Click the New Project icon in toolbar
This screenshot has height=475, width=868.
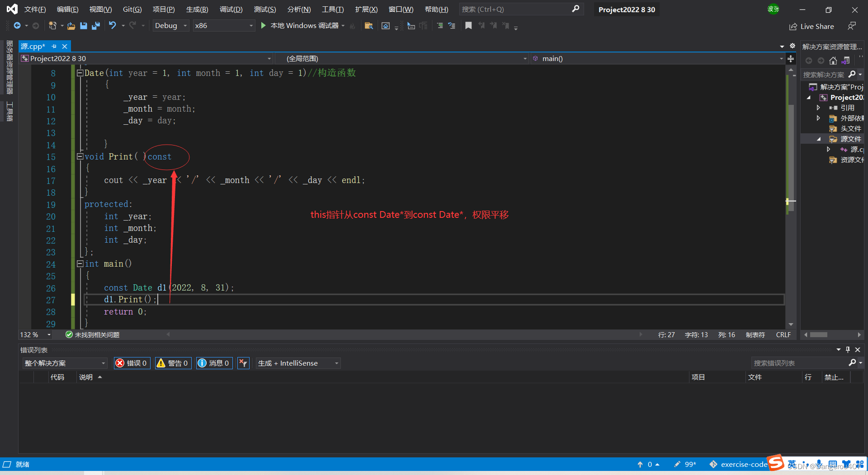(x=52, y=26)
